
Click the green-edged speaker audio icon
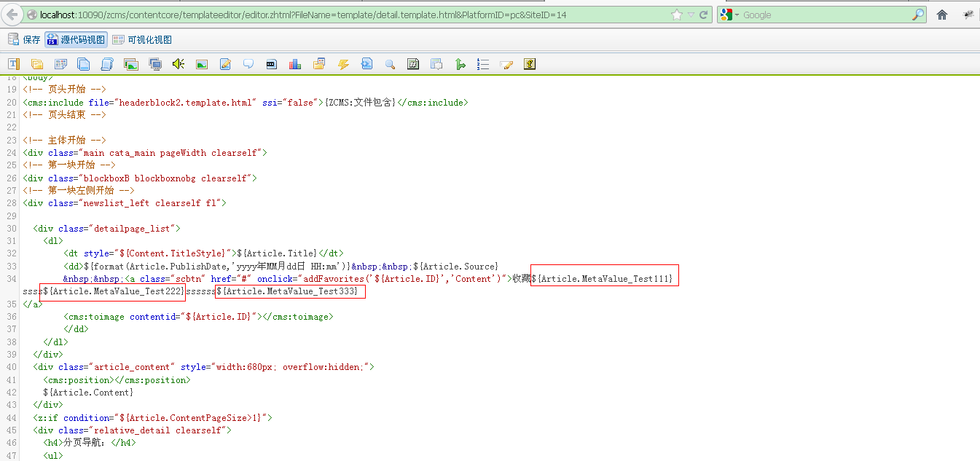pos(178,64)
